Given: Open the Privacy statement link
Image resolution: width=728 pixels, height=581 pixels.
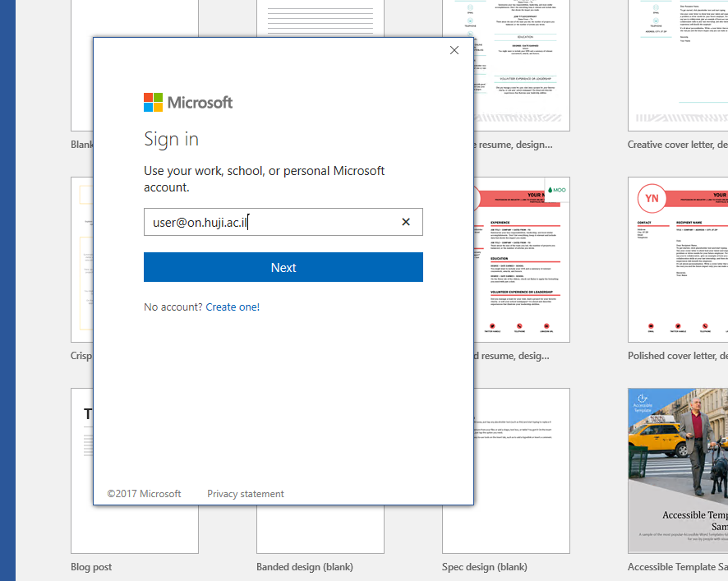Looking at the screenshot, I should [245, 494].
